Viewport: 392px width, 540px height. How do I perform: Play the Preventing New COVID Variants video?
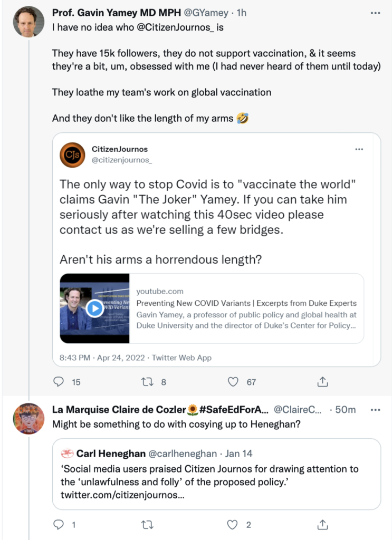[95, 308]
